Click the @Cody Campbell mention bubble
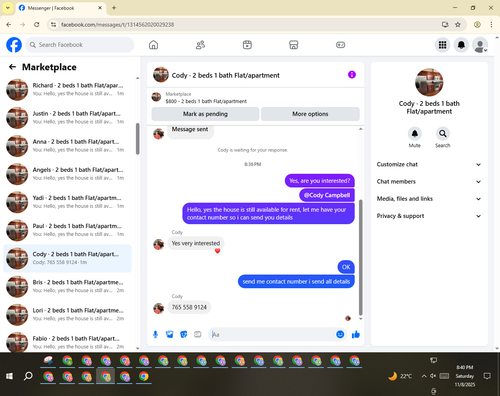 pyautogui.click(x=327, y=195)
